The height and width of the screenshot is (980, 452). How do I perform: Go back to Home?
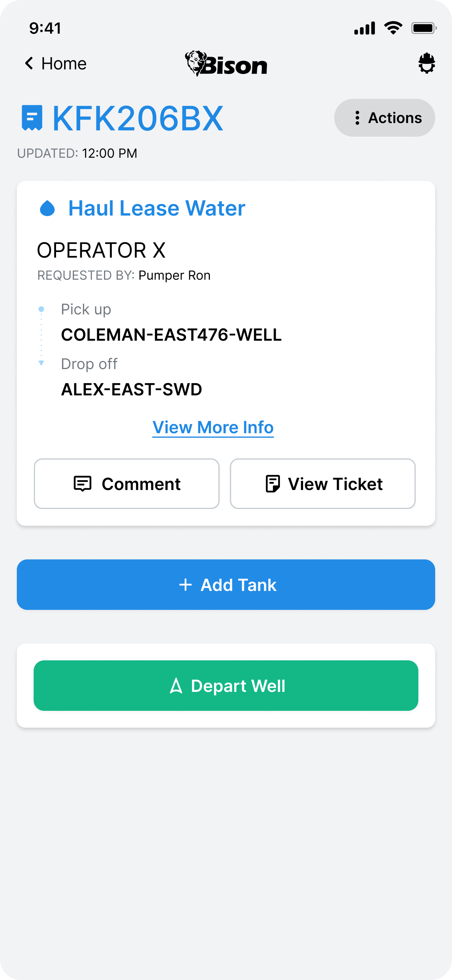pyautogui.click(x=56, y=63)
